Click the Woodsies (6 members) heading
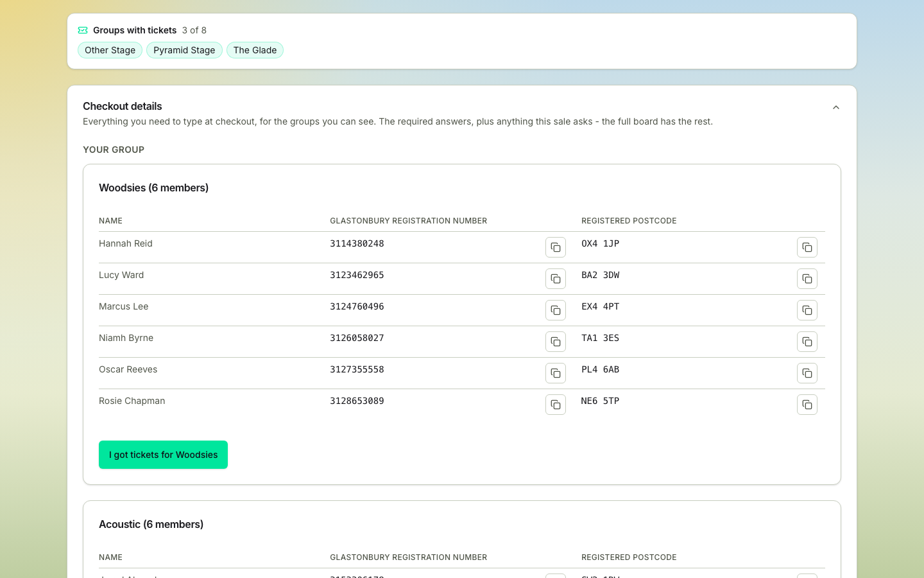 point(154,188)
